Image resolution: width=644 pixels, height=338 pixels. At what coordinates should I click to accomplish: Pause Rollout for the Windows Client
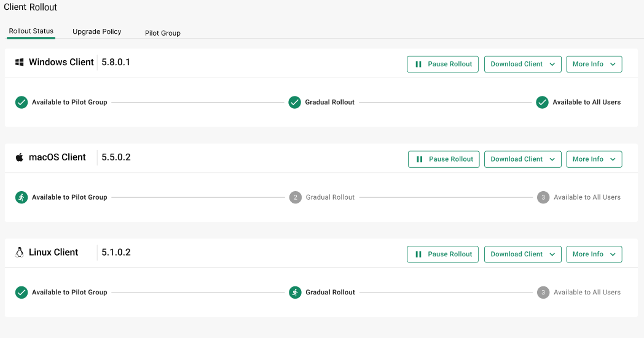(x=442, y=64)
